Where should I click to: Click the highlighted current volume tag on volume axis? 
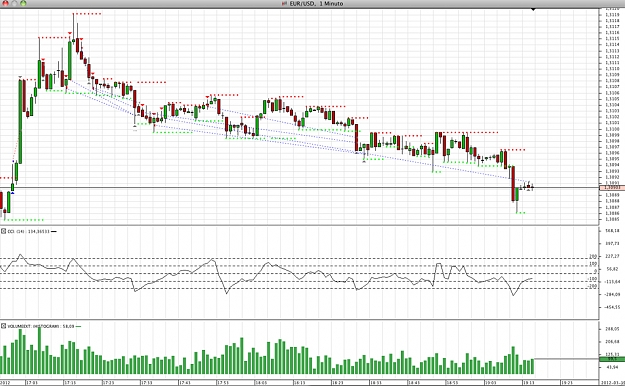click(612, 359)
